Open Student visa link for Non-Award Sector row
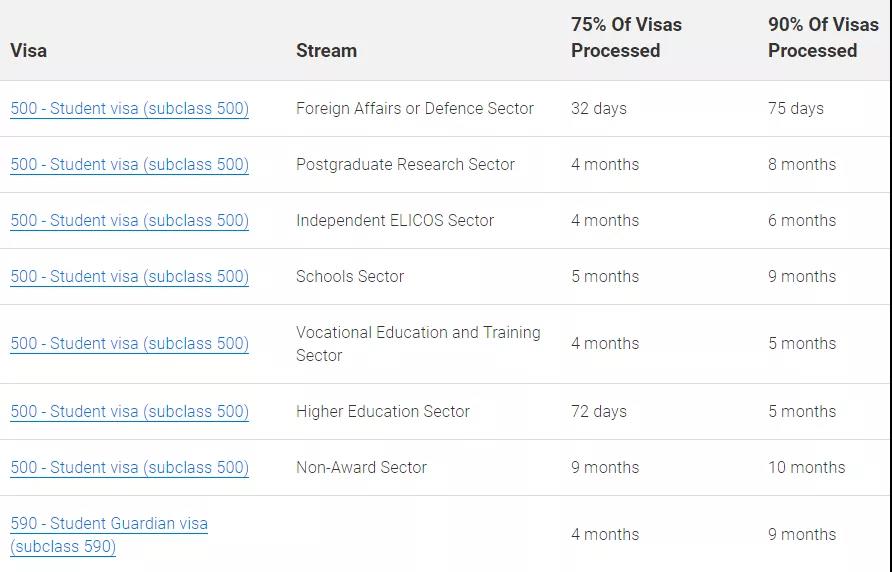This screenshot has width=892, height=572. click(x=130, y=467)
